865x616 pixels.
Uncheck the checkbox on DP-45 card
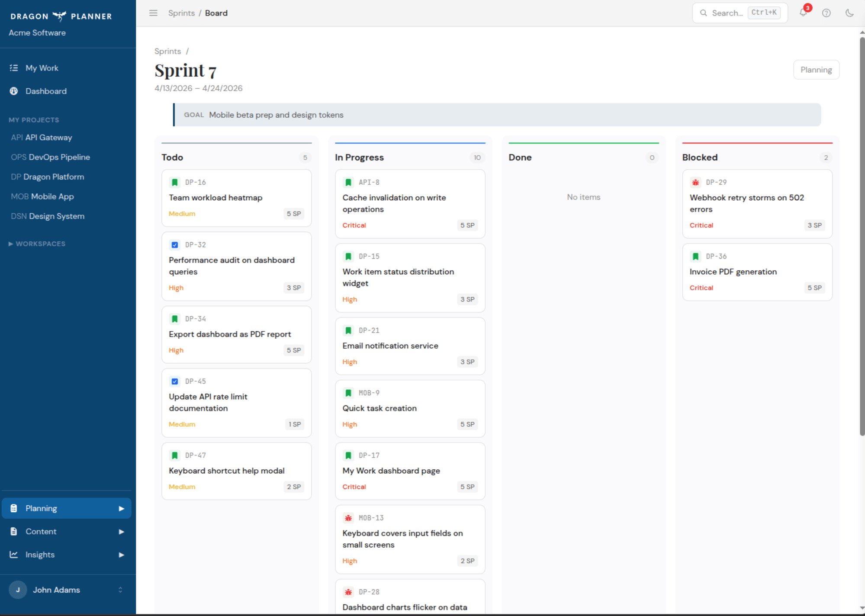pos(175,381)
